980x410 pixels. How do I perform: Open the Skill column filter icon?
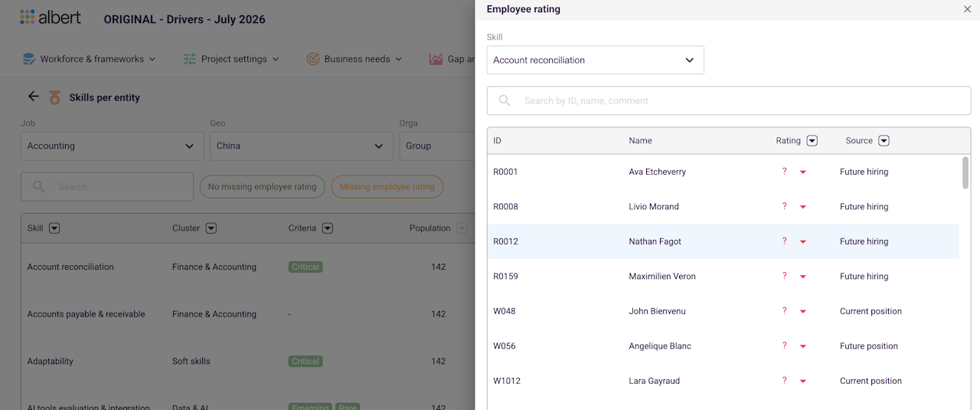54,228
